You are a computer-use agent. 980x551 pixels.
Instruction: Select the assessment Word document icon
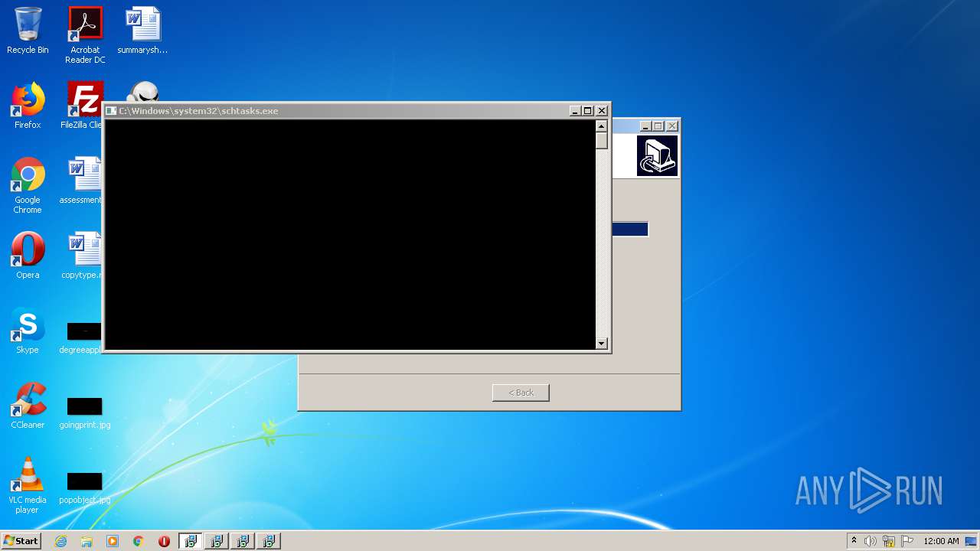[x=81, y=181]
